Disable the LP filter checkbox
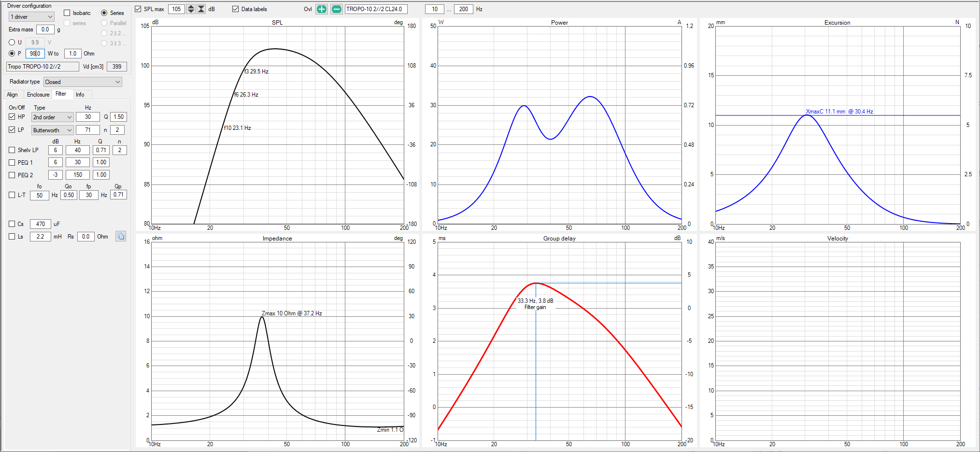The height and width of the screenshot is (452, 980). (x=12, y=130)
